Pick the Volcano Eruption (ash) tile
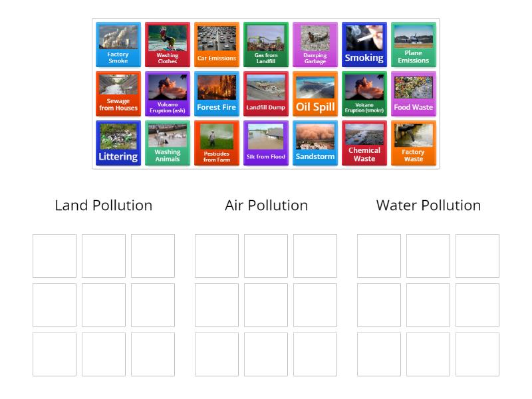Screen dimensions: 532x399 click(168, 93)
